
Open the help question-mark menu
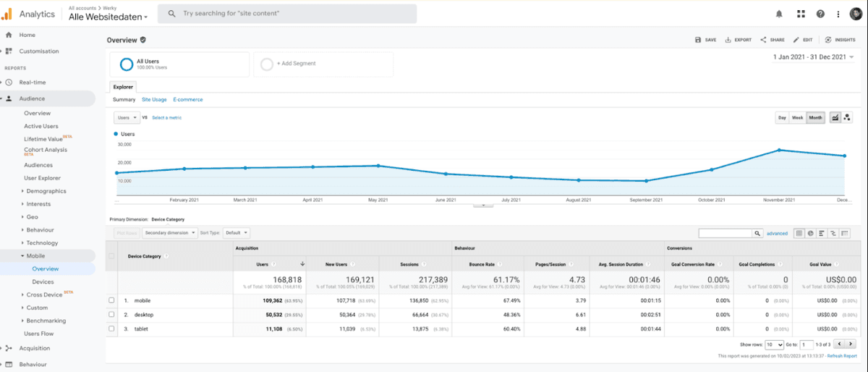point(820,14)
